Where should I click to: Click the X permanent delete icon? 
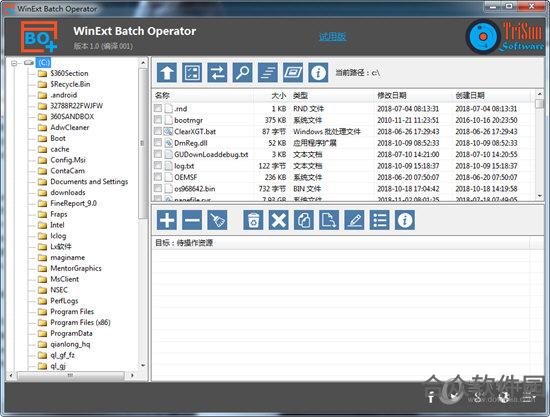279,220
